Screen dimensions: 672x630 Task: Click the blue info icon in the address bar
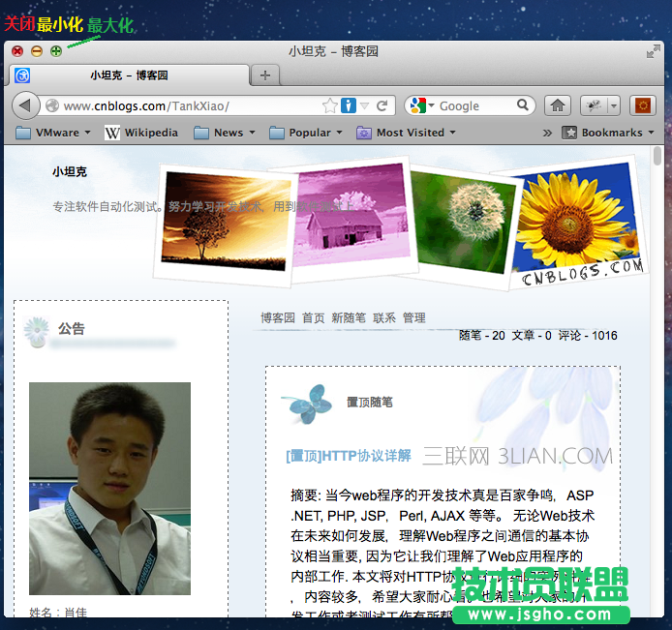[349, 105]
